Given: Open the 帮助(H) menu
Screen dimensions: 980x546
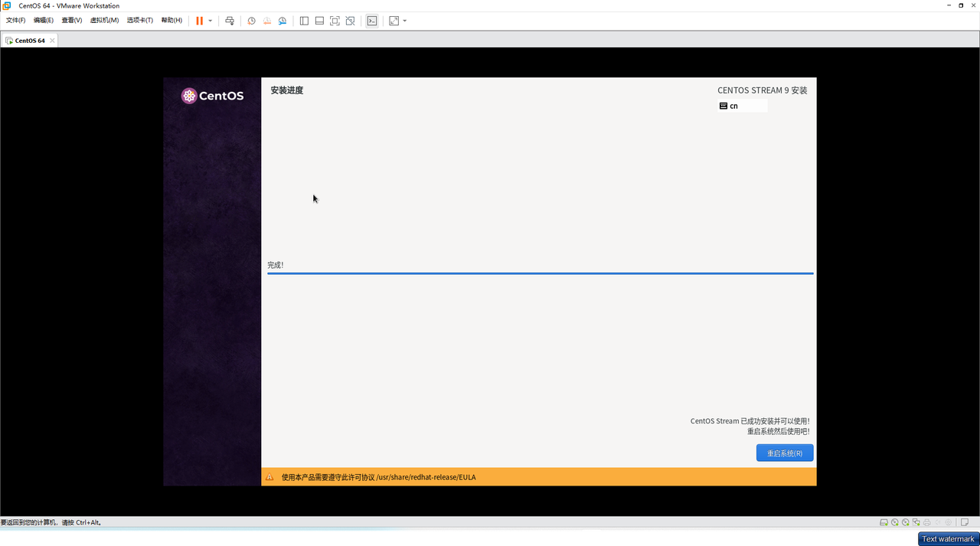Looking at the screenshot, I should 171,21.
